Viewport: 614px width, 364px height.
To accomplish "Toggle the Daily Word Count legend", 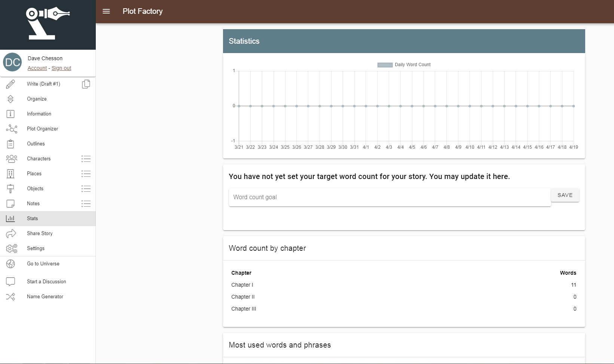I will 404,65.
